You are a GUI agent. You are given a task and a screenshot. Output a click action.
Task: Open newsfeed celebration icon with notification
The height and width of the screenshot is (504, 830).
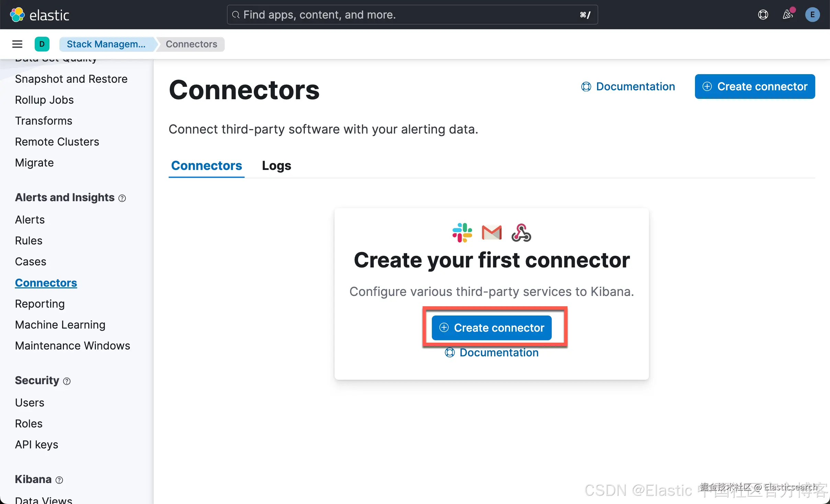[788, 15]
